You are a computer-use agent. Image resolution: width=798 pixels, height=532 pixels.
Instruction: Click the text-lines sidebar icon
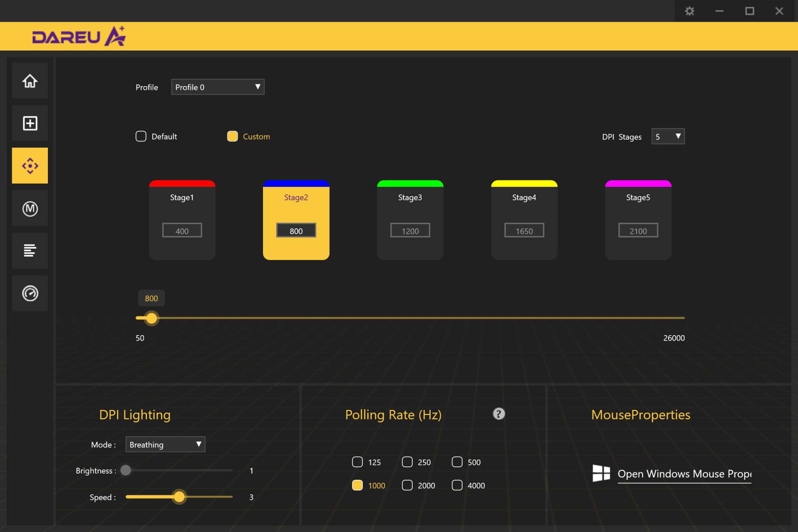[30, 251]
